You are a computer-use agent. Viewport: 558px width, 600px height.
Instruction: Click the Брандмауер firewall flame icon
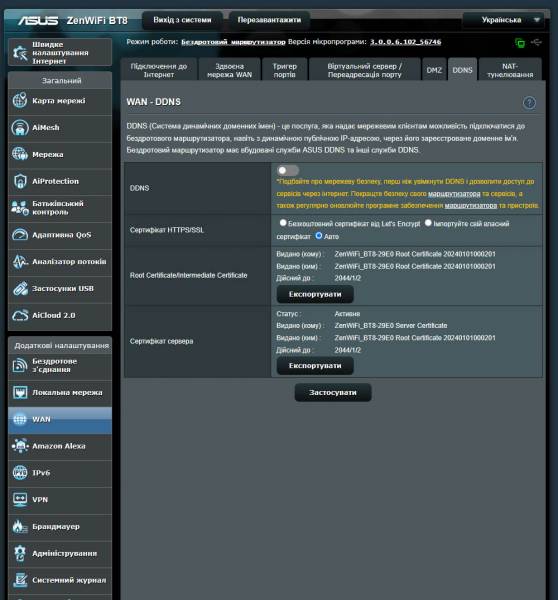20,527
